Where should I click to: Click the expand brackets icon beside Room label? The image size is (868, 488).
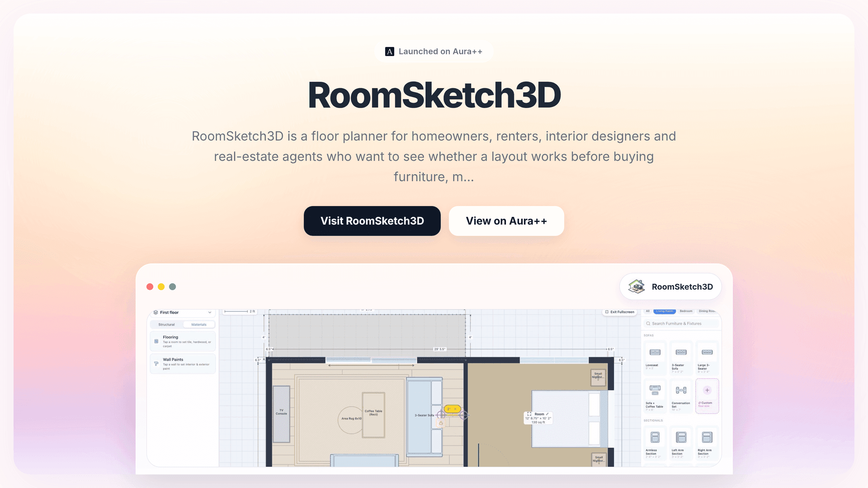pos(529,414)
